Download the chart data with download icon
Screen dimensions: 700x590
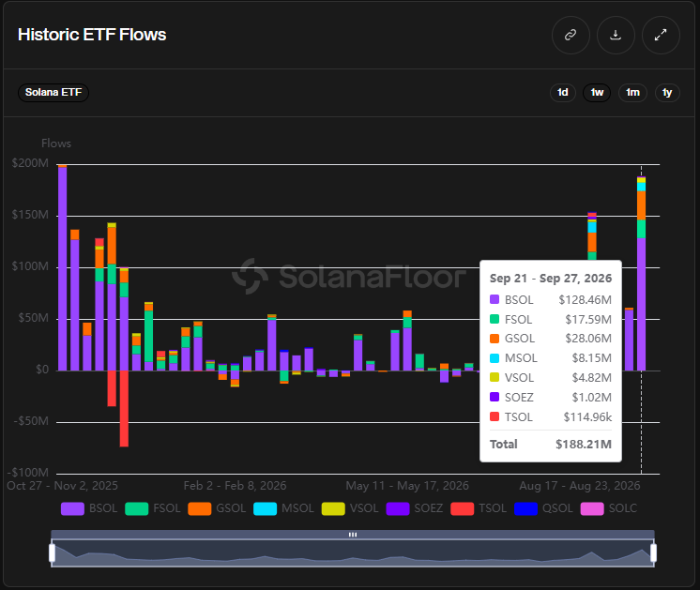616,35
